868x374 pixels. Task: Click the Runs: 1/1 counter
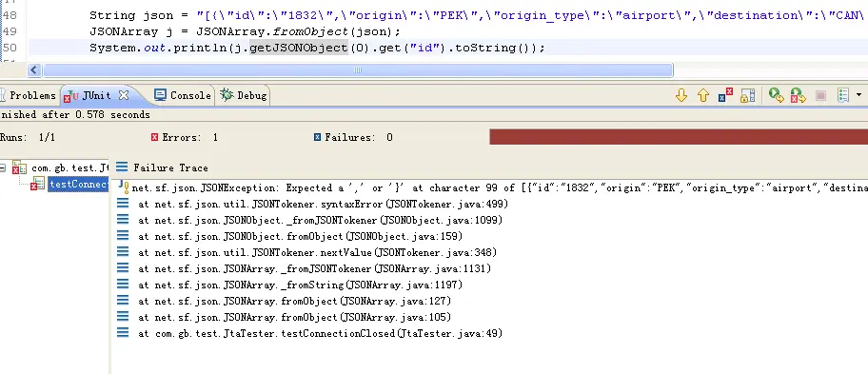(28, 137)
